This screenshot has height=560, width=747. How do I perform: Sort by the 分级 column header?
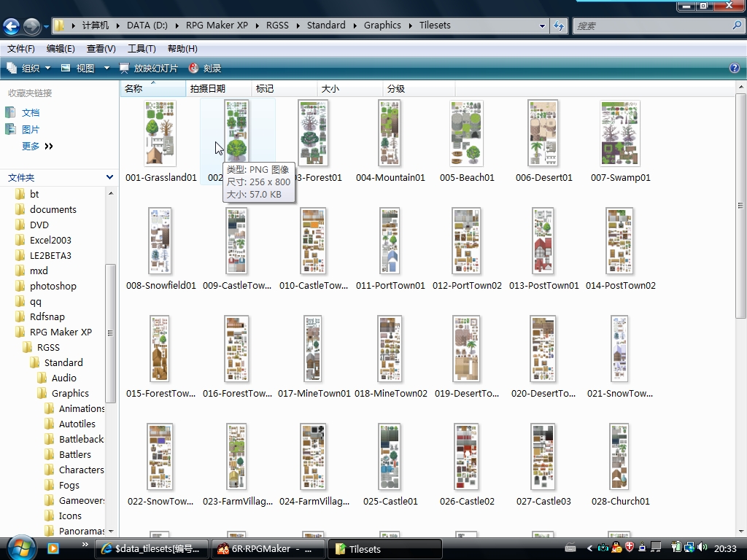point(419,88)
